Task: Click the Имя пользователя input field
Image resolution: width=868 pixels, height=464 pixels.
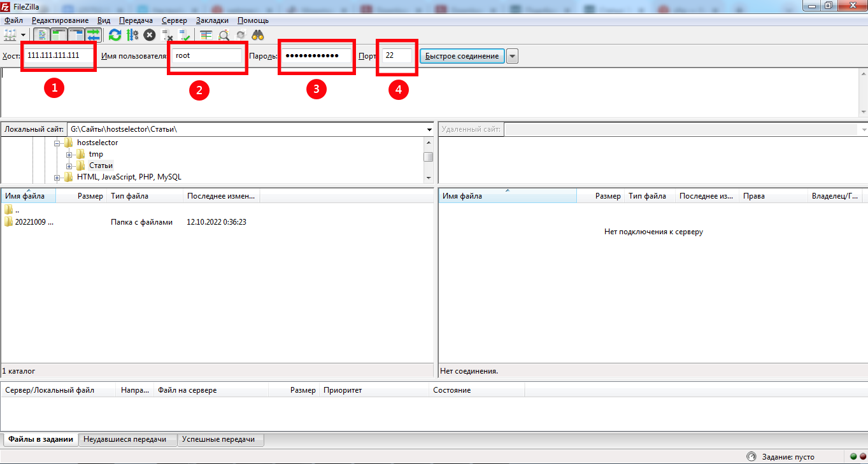Action: (208, 55)
